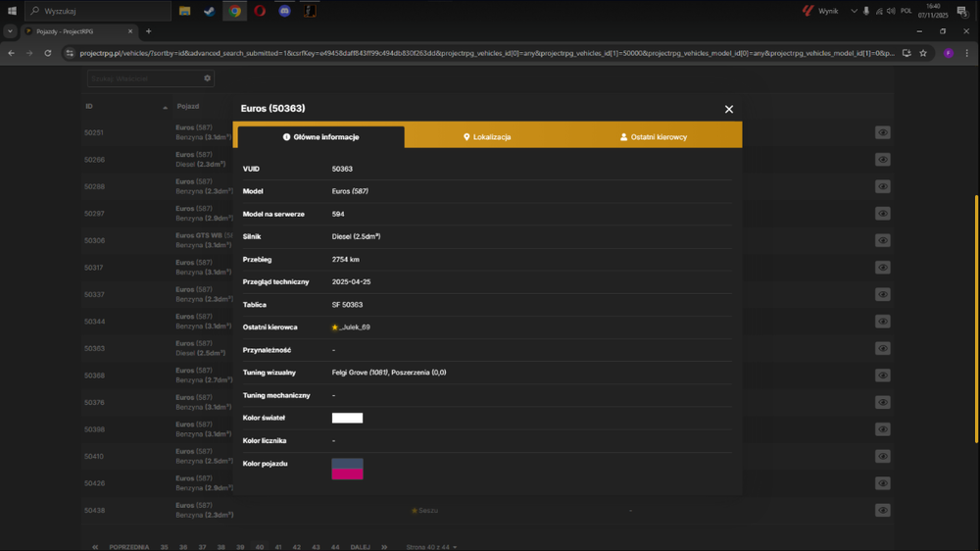The image size is (980, 551).
Task: Close the Euros (50363) dialog
Action: (x=729, y=110)
